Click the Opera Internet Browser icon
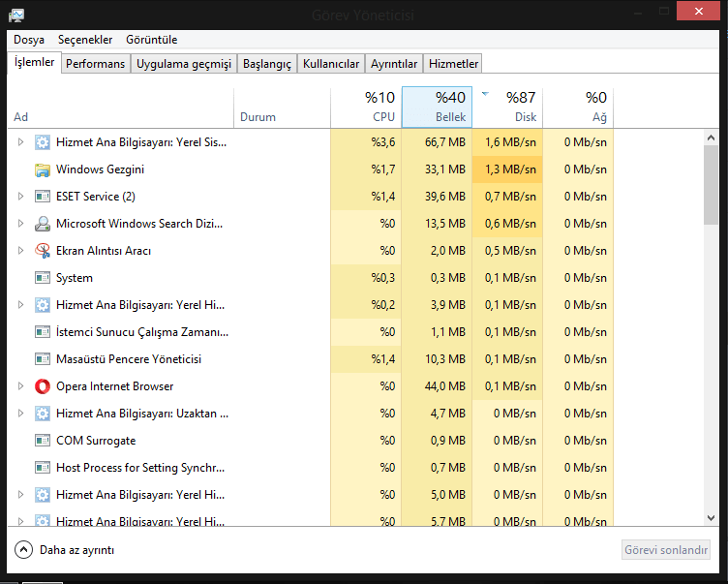728x584 pixels. (x=43, y=386)
